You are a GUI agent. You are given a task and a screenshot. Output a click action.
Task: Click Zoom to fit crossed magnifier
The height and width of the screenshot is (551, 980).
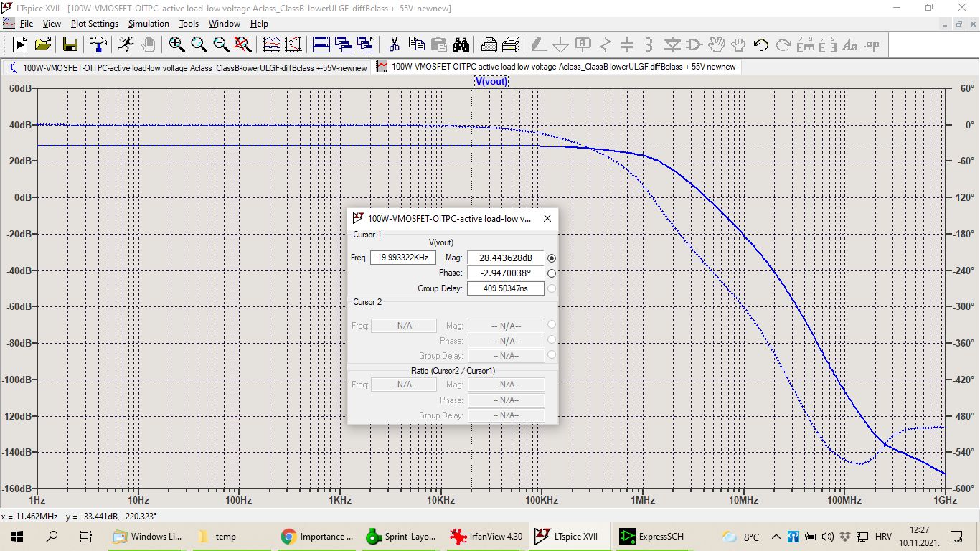(x=243, y=44)
